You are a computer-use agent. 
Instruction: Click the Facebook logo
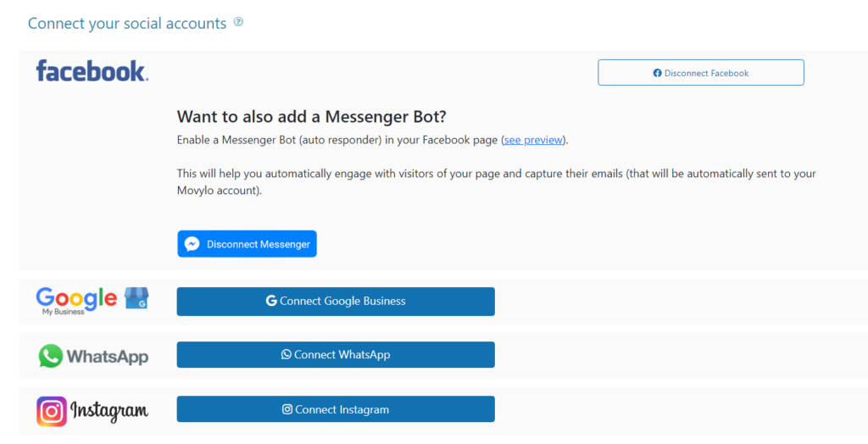click(92, 71)
